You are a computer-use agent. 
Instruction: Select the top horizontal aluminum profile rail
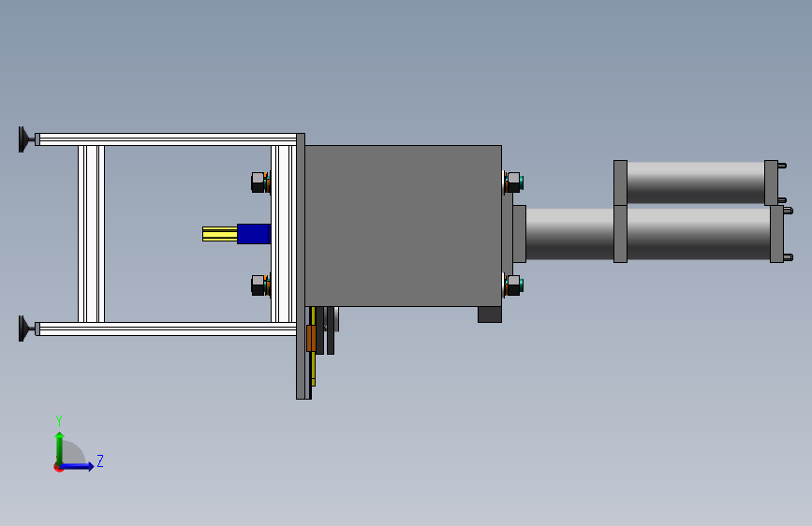pos(168,139)
